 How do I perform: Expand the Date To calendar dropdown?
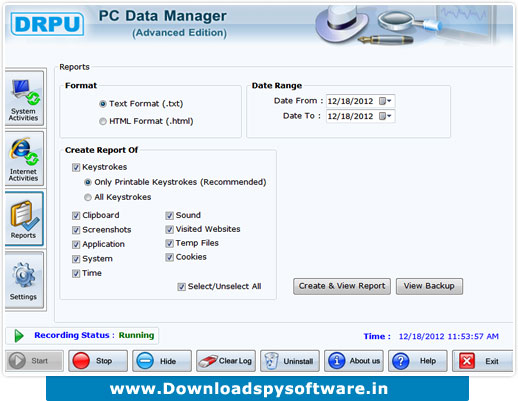point(386,116)
